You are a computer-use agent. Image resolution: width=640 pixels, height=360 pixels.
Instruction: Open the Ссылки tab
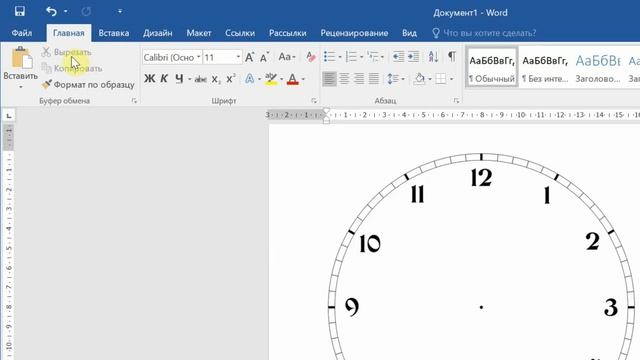(x=240, y=33)
